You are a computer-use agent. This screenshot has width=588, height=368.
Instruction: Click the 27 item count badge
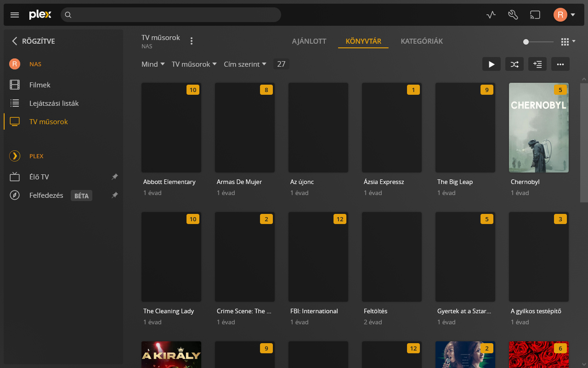point(281,64)
